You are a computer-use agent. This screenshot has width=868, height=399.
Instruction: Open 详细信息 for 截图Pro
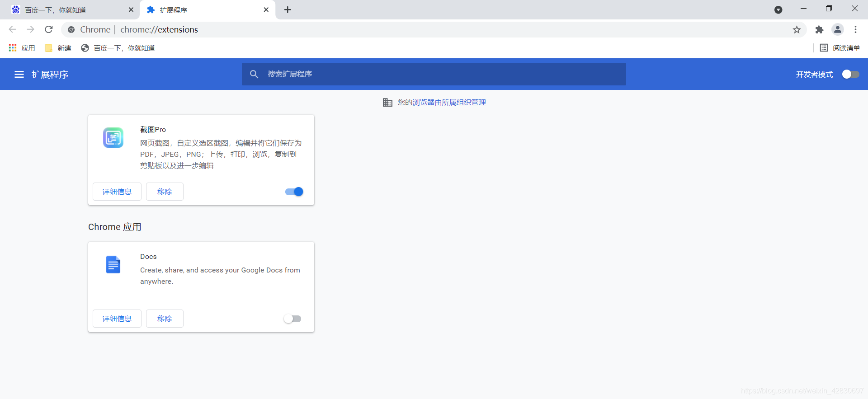coord(117,192)
